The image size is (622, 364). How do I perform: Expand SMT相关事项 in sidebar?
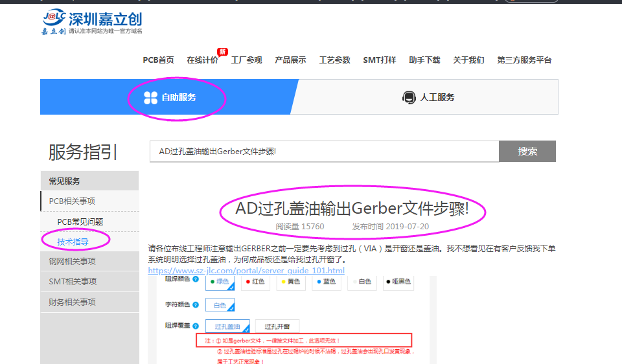(89, 282)
